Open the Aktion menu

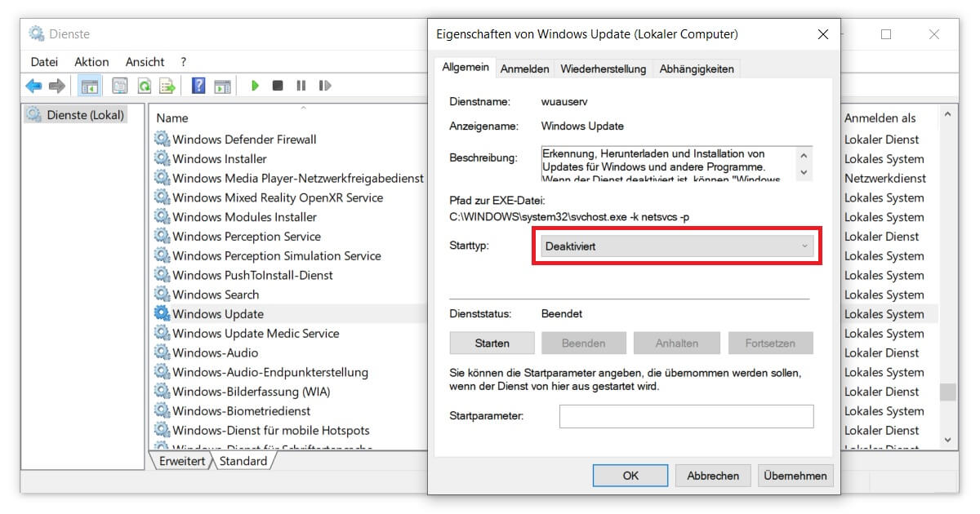91,61
